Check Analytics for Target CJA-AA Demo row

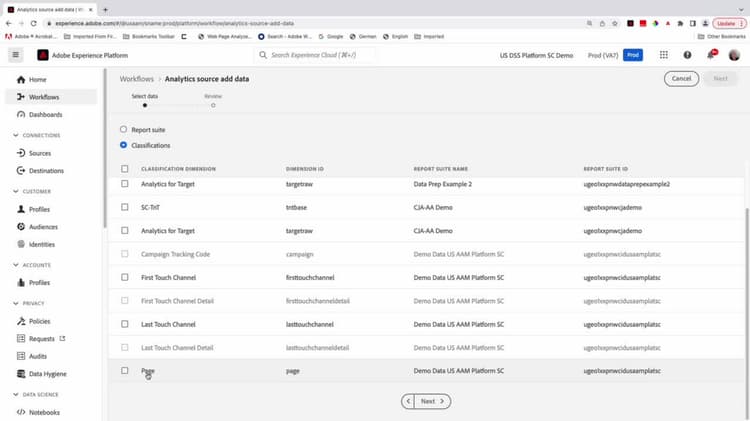125,231
